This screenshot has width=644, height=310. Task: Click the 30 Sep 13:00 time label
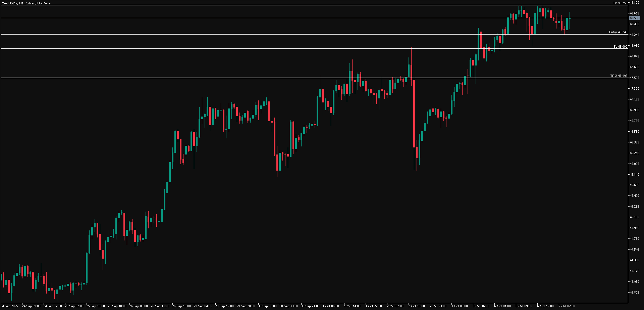[x=288, y=306]
